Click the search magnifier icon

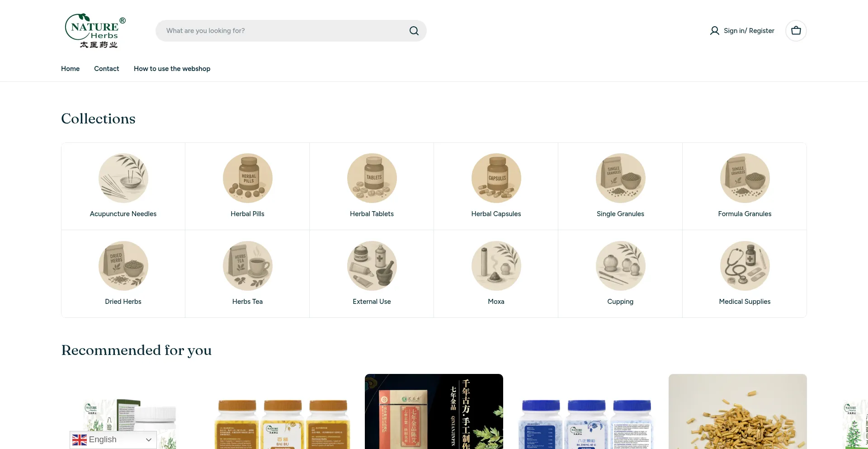coord(414,31)
